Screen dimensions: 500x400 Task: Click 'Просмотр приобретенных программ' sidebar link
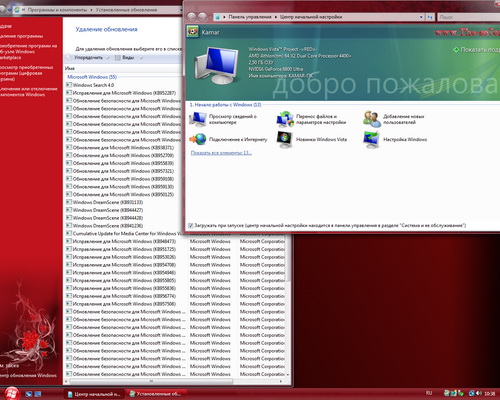26,73
